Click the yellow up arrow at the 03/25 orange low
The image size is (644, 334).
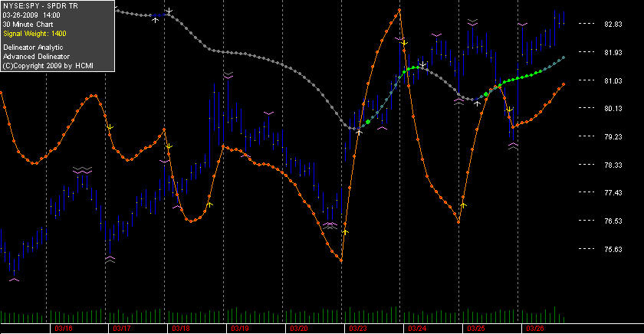[x=463, y=205]
